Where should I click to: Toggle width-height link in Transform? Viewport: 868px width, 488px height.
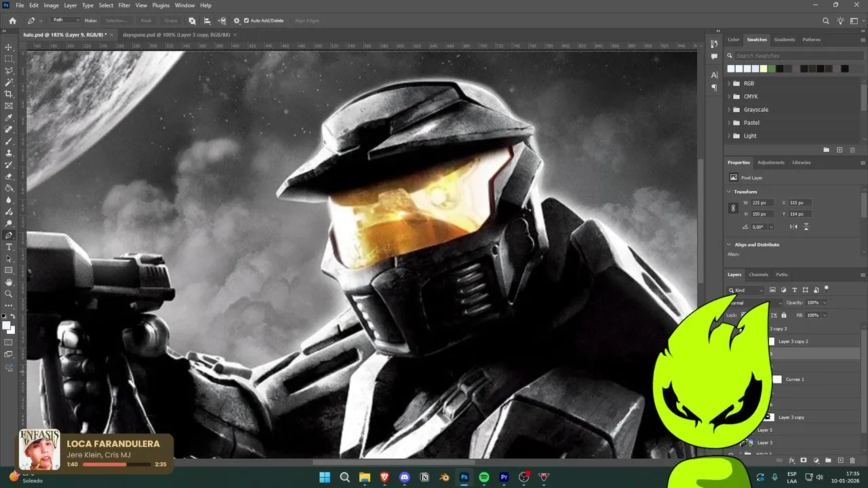point(733,209)
